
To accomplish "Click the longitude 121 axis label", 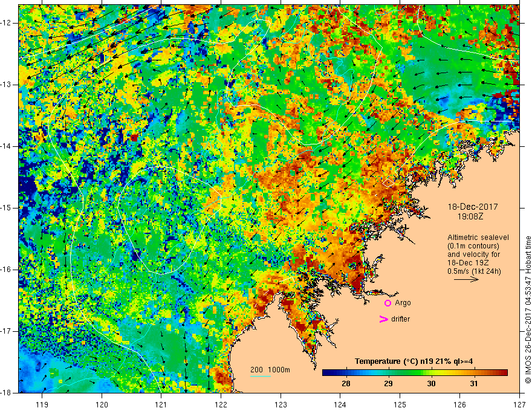I will click(x=161, y=404).
